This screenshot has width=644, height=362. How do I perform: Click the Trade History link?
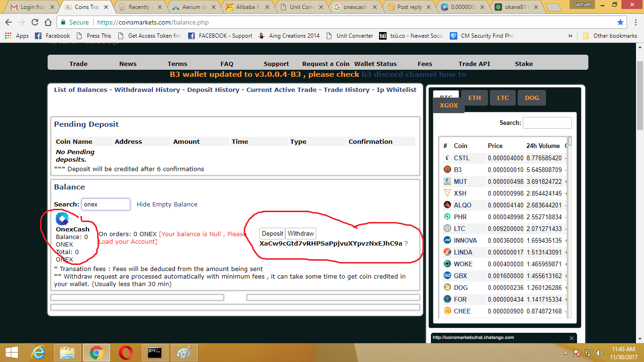[347, 90]
